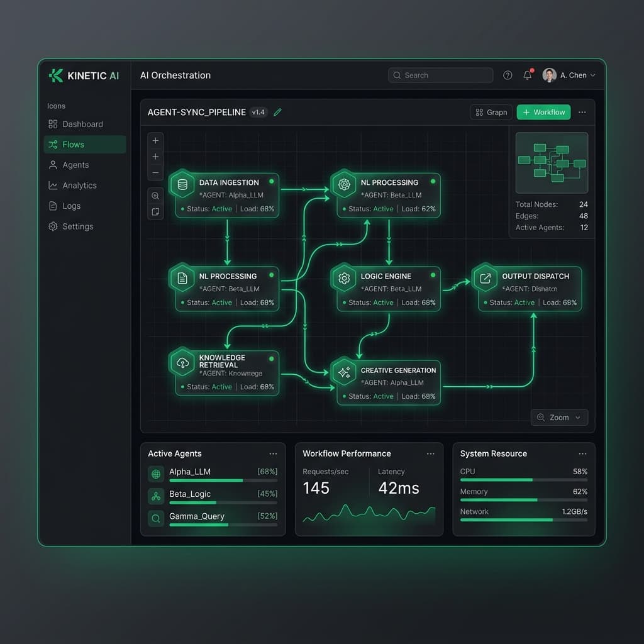Screen dimensions: 644x644
Task: Open the Zoom dropdown
Action: (x=559, y=418)
